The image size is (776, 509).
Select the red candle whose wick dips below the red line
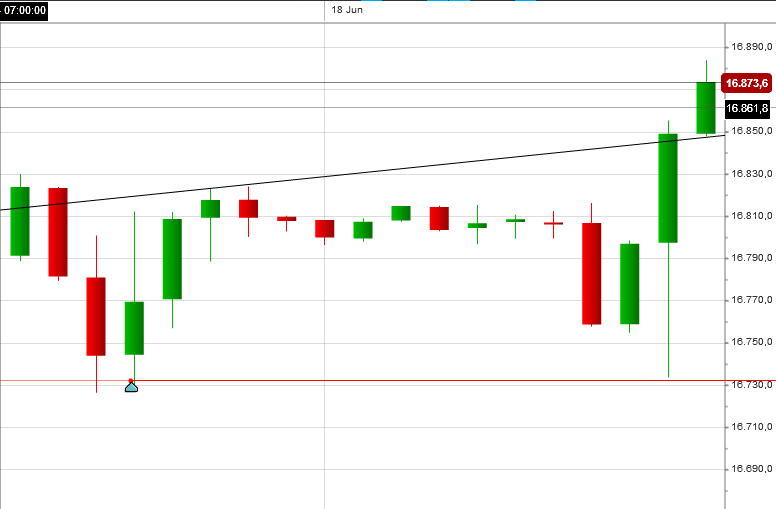(96, 316)
